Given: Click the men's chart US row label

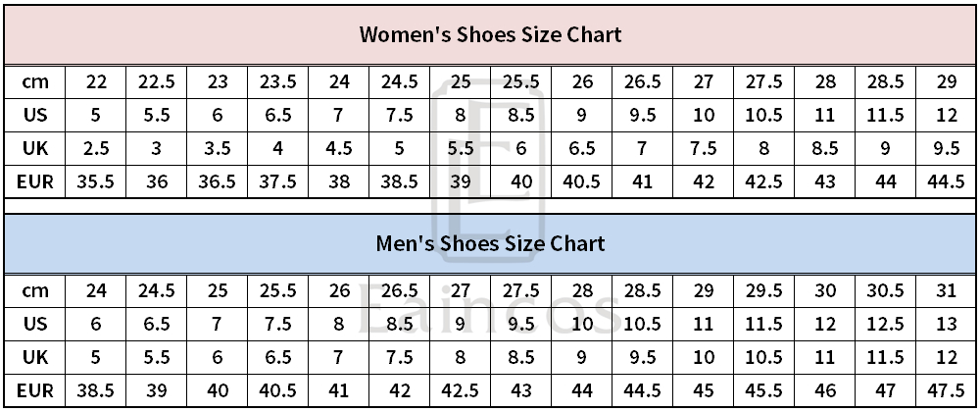Looking at the screenshot, I should click(x=35, y=324).
